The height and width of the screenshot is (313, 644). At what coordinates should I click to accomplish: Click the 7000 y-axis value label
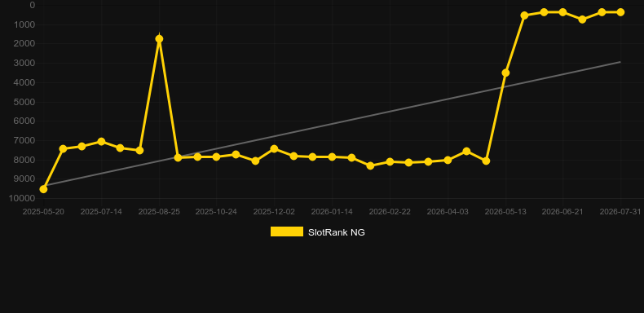click(24, 140)
